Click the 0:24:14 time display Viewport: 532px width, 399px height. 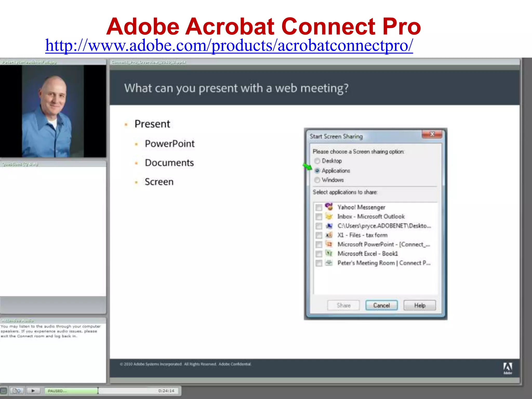click(167, 391)
